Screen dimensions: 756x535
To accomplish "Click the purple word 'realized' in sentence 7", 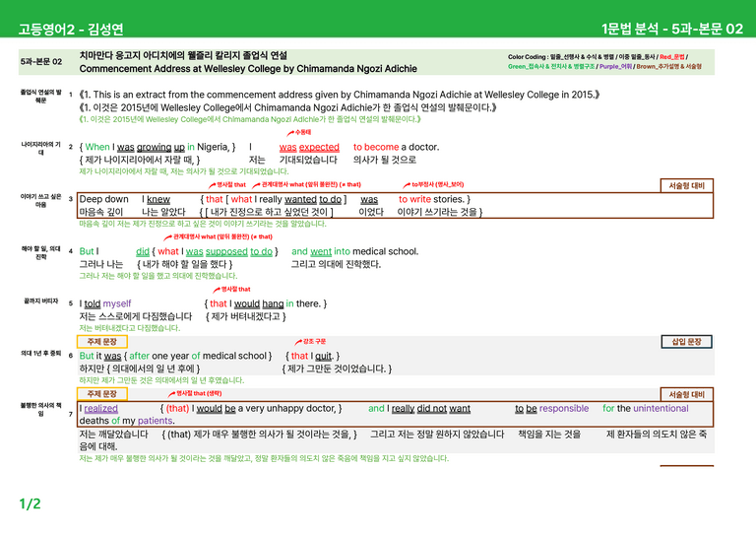I will tap(100, 408).
